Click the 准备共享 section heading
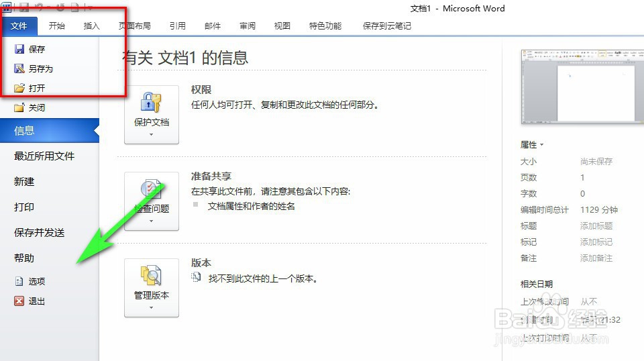 [x=211, y=176]
